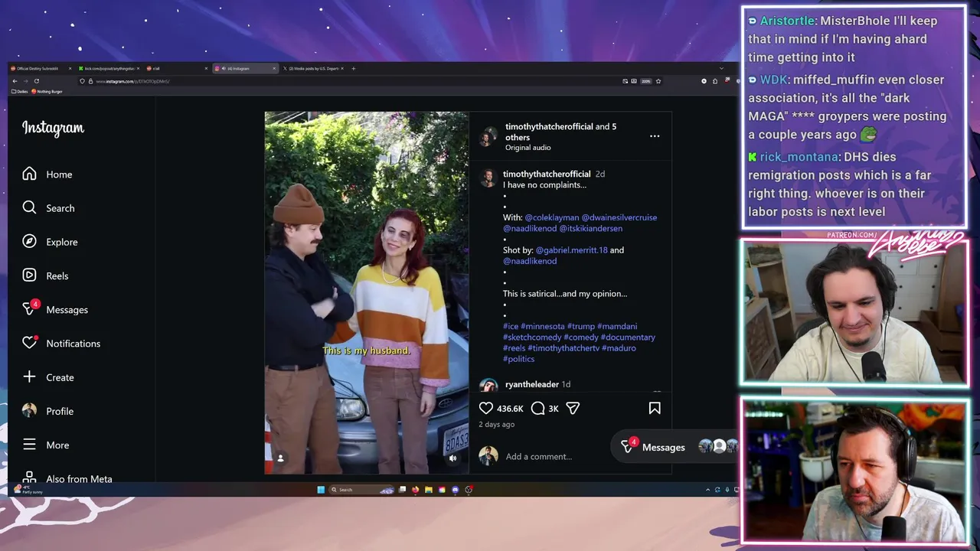Open @gabriel.merritt.18 mention

[x=572, y=250]
